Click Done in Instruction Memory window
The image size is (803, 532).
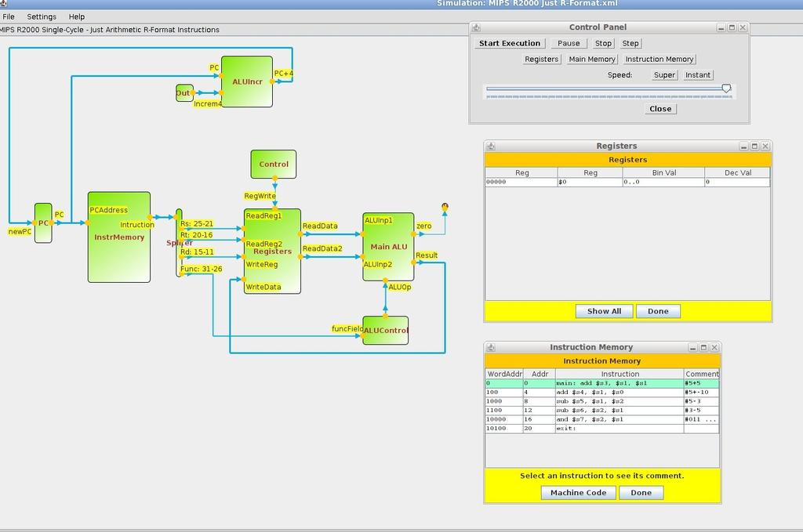click(641, 493)
